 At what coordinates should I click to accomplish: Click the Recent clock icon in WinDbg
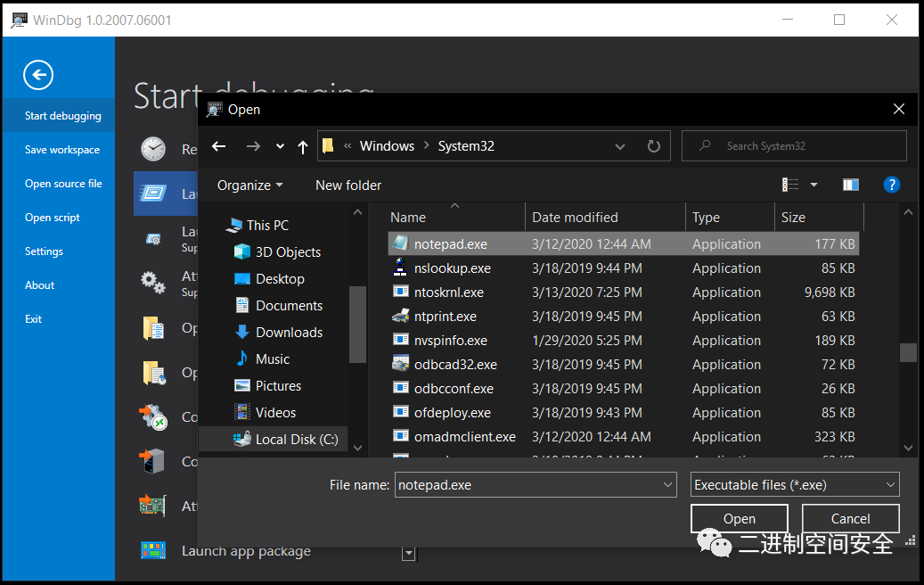[x=153, y=149]
